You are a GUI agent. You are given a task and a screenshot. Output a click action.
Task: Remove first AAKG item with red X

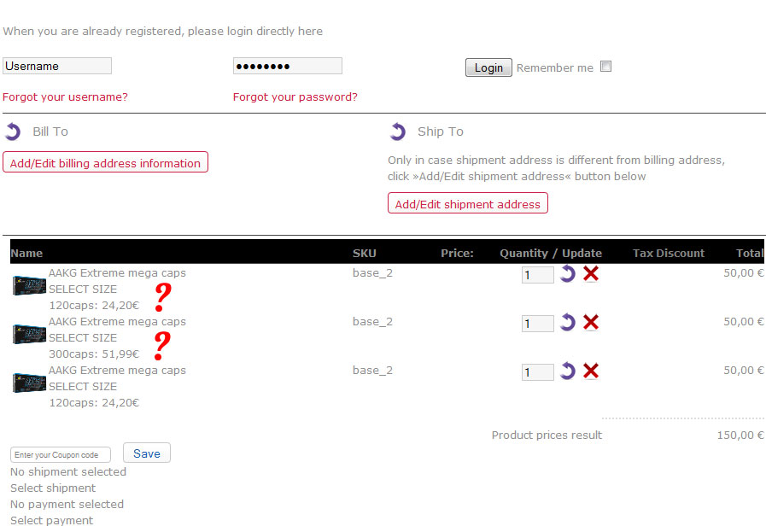coord(590,274)
